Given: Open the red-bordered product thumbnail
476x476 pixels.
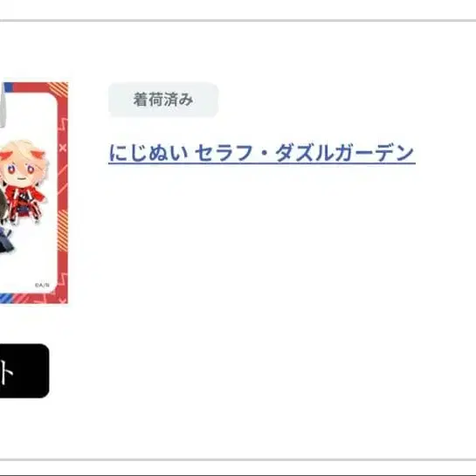Looking at the screenshot, I should pos(34,192).
